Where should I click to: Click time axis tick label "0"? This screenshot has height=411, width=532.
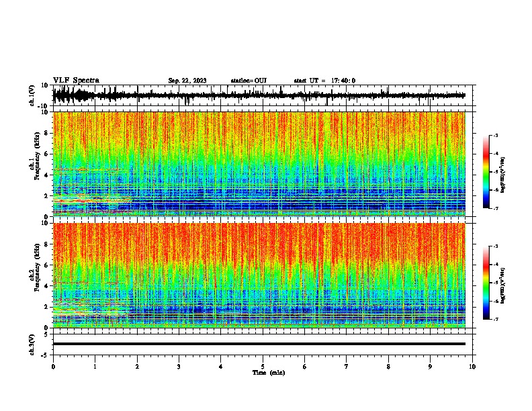tap(53, 367)
